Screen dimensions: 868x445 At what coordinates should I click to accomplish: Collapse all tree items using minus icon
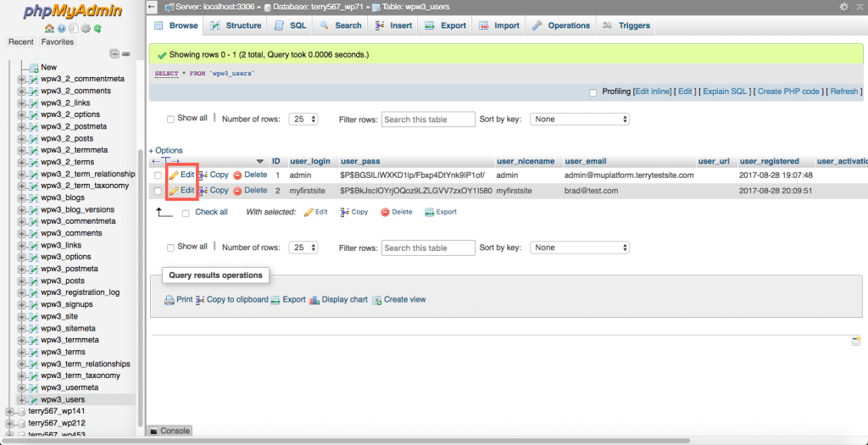115,54
